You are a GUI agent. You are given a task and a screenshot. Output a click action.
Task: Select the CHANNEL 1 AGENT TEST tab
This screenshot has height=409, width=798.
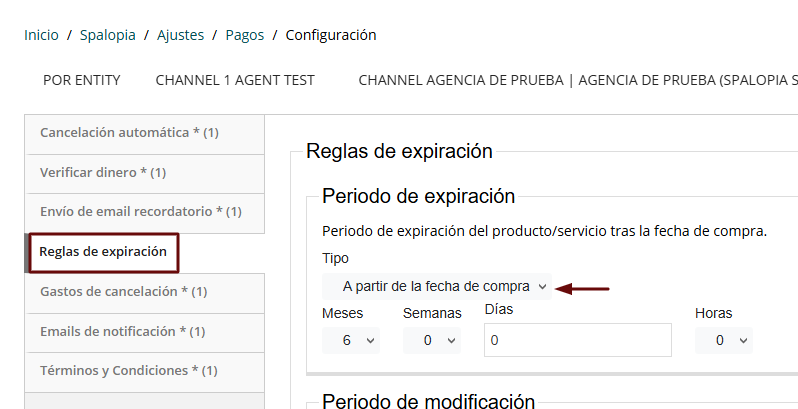coord(235,80)
